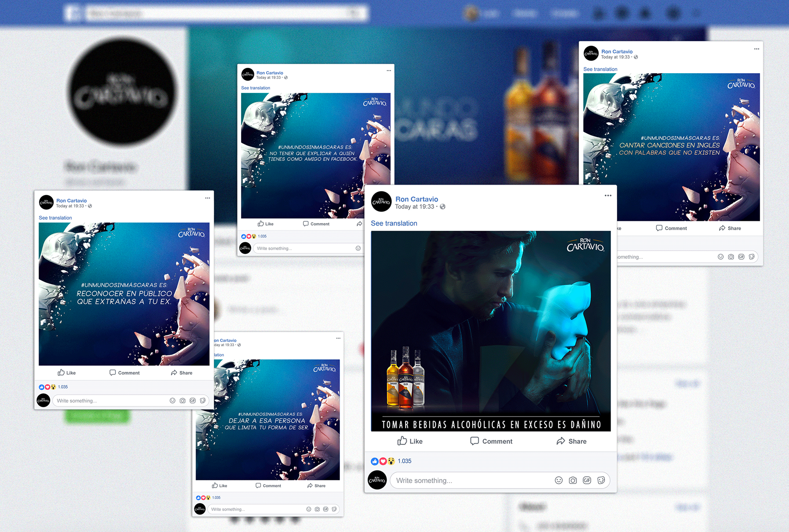Click sticker icon on 'Cantar canciones en inglés' post
Screen dimensions: 789x532
(752, 257)
